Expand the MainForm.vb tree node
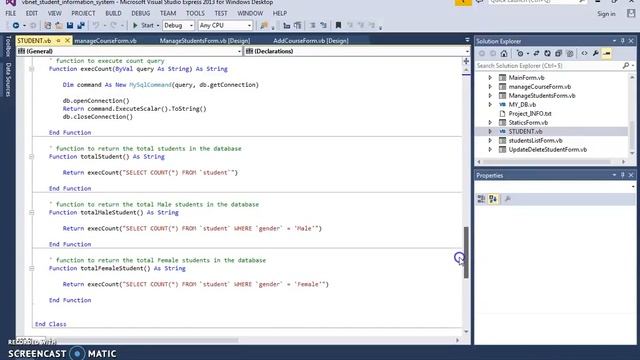 490,78
